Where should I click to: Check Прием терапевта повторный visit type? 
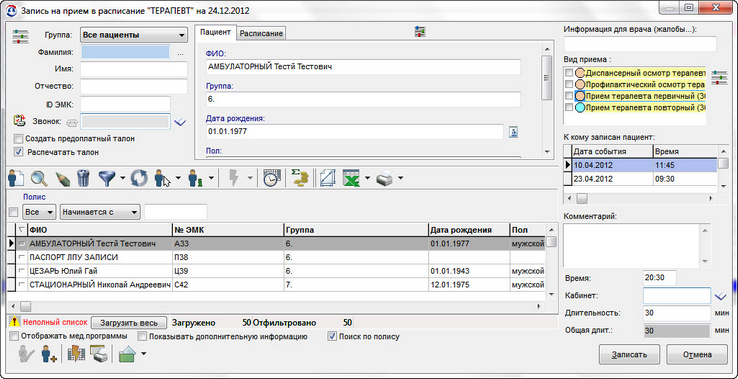[569, 107]
